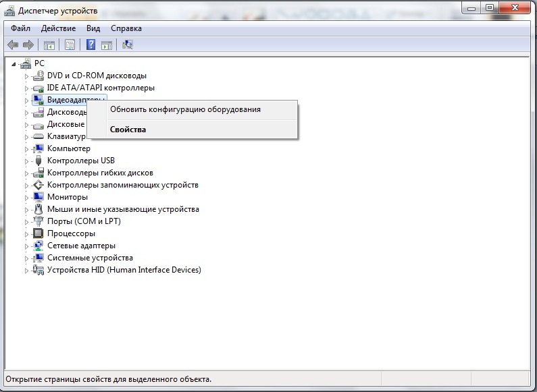Close the Диспетчер устройств window
Image resolution: width=537 pixels, height=392 pixels.
pyautogui.click(x=515, y=8)
